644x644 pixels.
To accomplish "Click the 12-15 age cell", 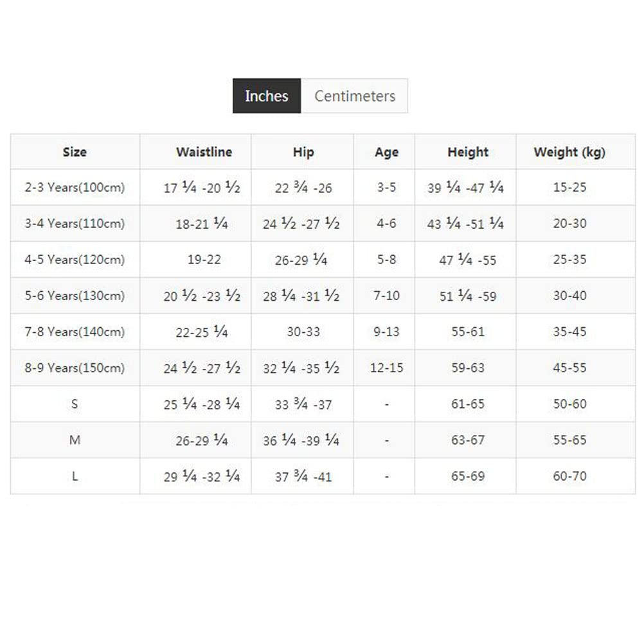I will pyautogui.click(x=386, y=368).
